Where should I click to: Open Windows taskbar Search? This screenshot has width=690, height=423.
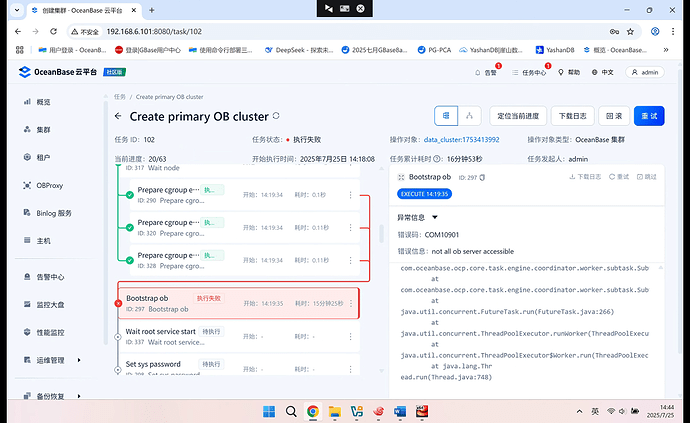click(291, 412)
